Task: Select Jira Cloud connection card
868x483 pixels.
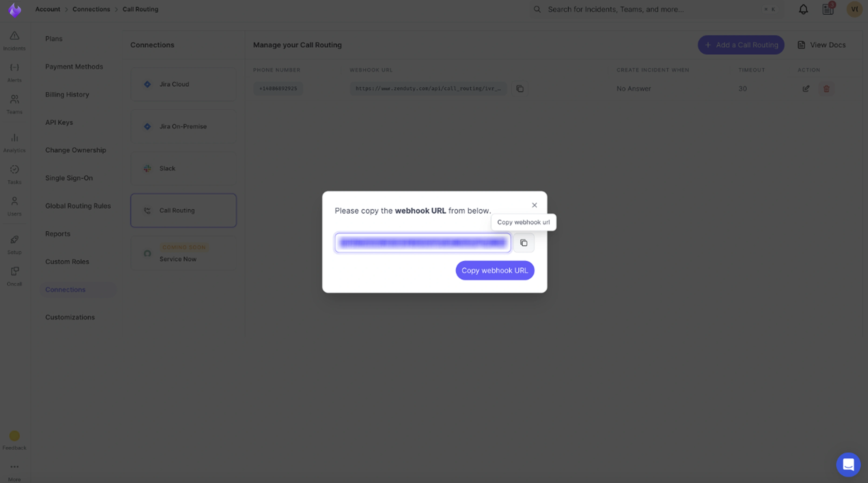Action: tap(183, 84)
